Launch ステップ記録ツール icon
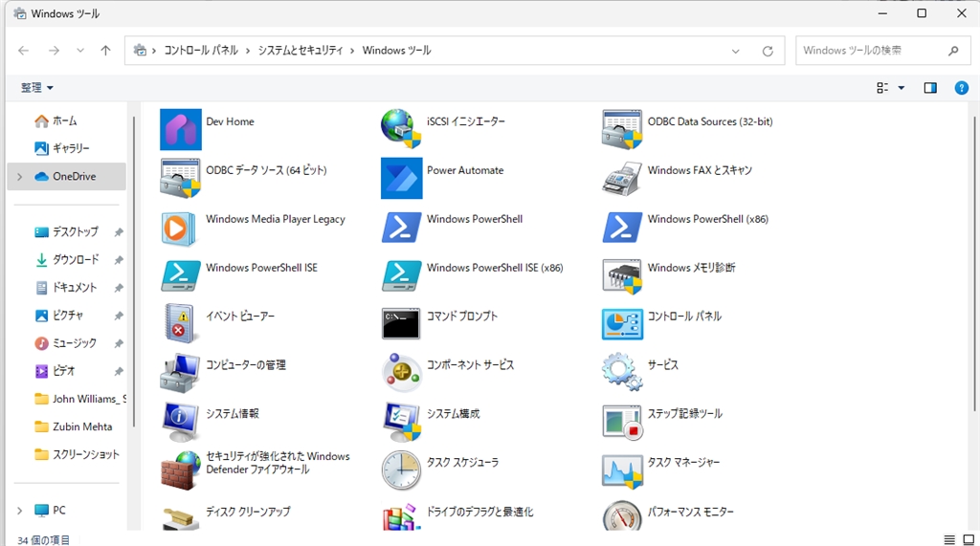This screenshot has height=546, width=980. (x=622, y=423)
